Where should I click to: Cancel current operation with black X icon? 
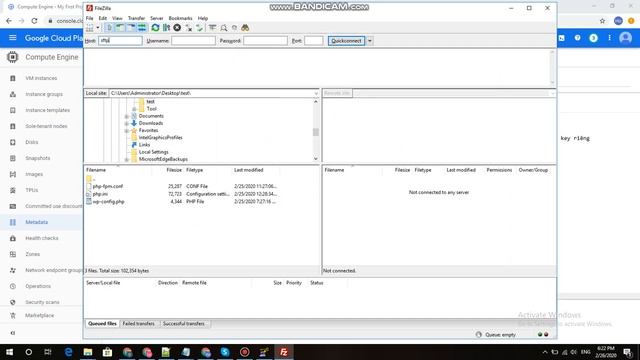[177, 28]
